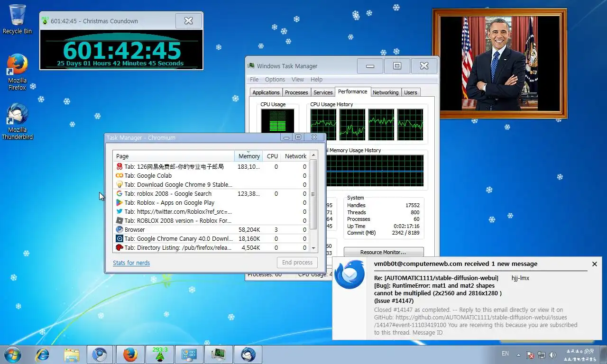Click the End process button in Chromium
The height and width of the screenshot is (364, 607).
[x=297, y=263]
